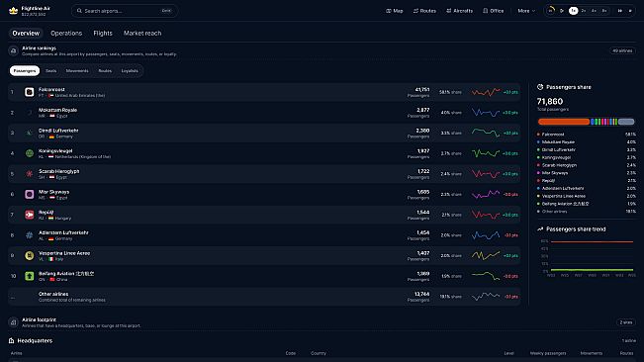Set game speed to 1x

pyautogui.click(x=573, y=11)
